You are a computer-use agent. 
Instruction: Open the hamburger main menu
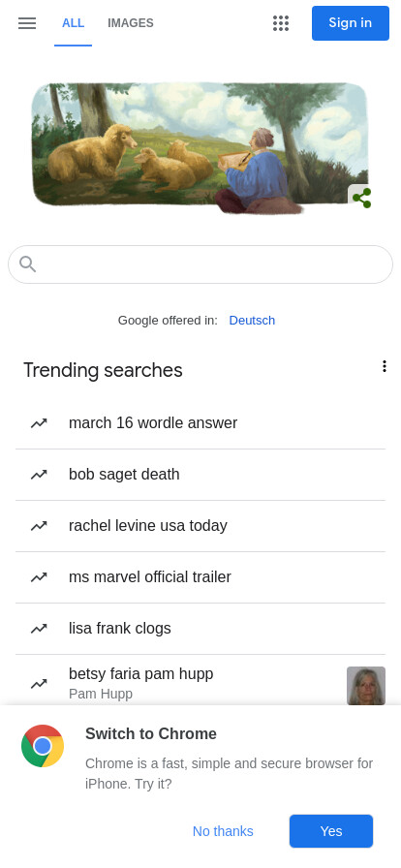click(26, 23)
